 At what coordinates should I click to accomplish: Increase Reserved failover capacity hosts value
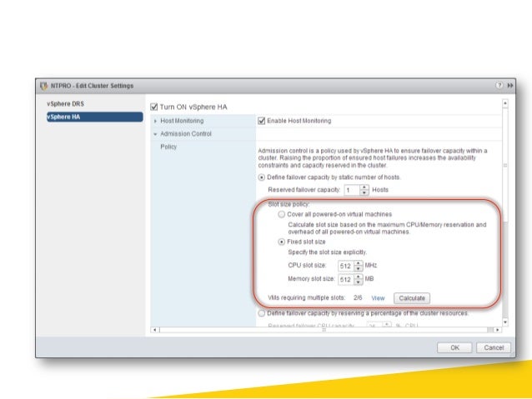tap(364, 187)
